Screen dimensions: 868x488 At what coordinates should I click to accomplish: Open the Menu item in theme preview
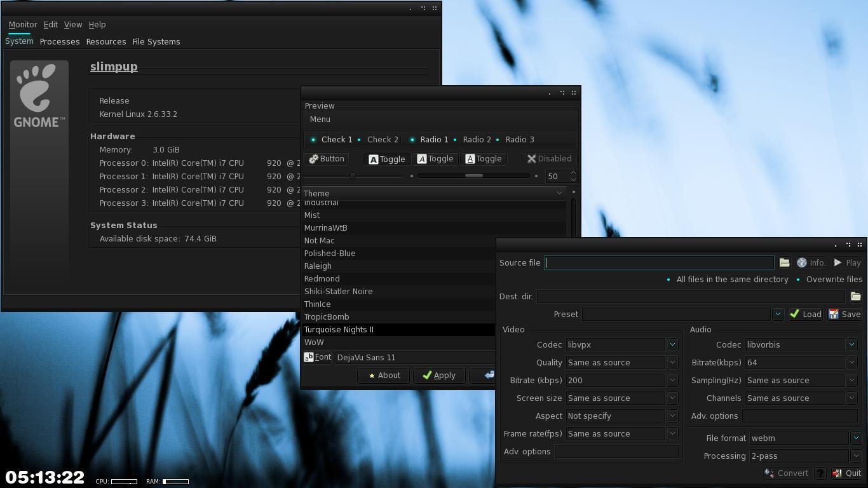tap(320, 119)
